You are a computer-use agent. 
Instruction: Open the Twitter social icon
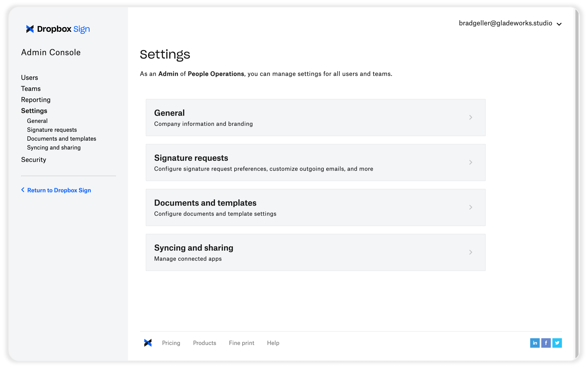[557, 343]
